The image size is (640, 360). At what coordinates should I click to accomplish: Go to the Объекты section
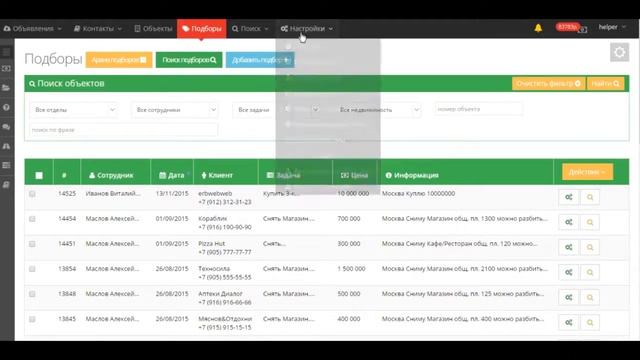click(153, 29)
